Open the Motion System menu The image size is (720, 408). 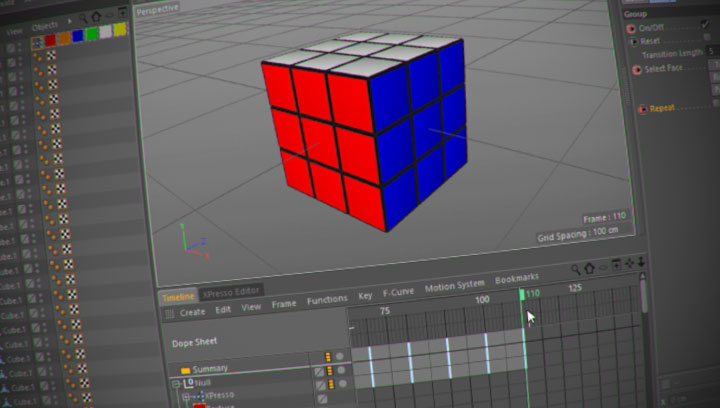pyautogui.click(x=455, y=287)
